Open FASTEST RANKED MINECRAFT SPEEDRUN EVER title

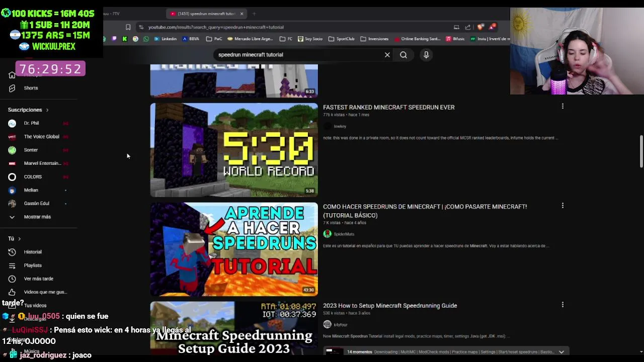coord(388,107)
